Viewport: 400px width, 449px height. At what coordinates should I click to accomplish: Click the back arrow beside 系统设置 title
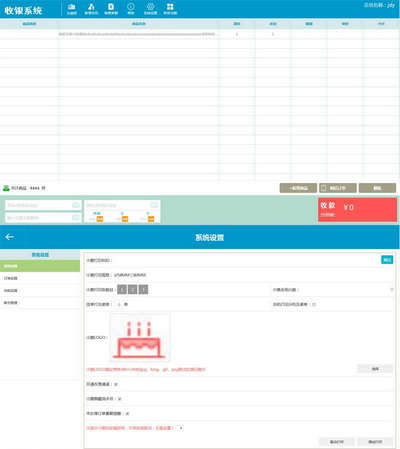pyautogui.click(x=10, y=237)
